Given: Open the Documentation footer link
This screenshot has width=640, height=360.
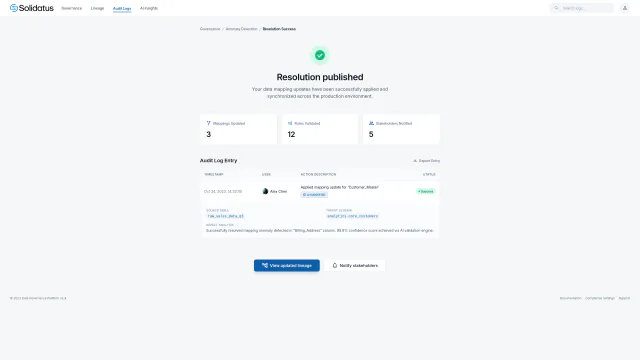Looking at the screenshot, I should 570,298.
